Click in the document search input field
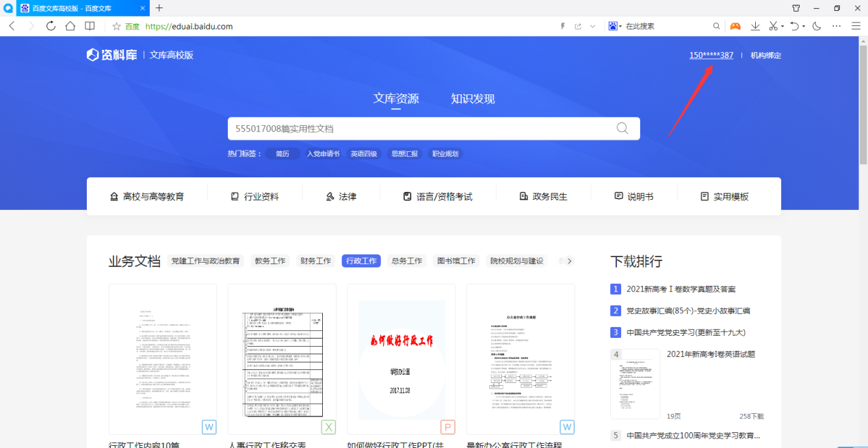868x448 pixels. [417, 129]
